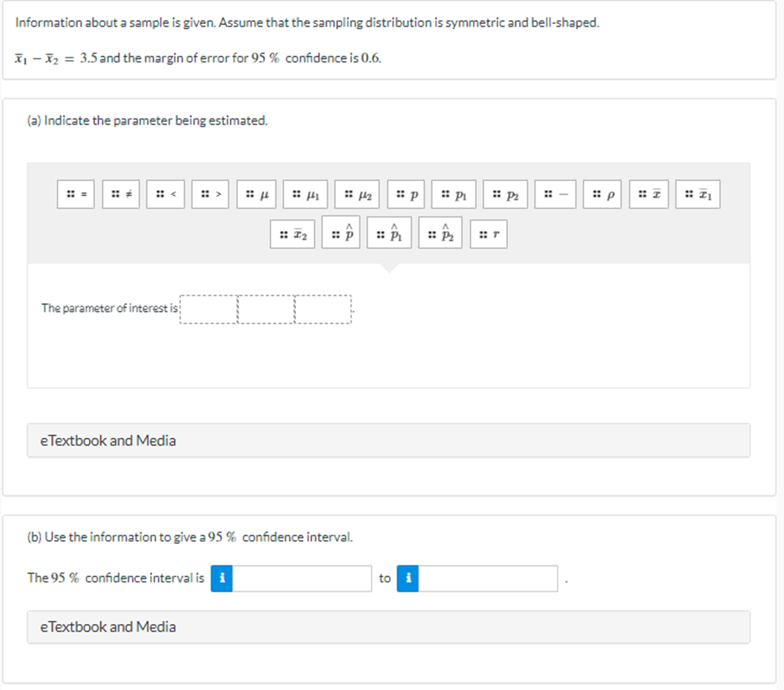Click the first parameter drop slot
The width and height of the screenshot is (784, 690).
pos(209,309)
